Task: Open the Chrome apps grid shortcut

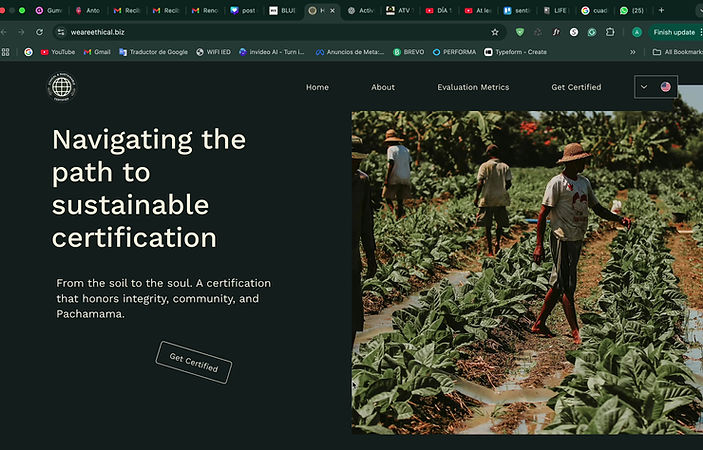Action: coord(5,52)
